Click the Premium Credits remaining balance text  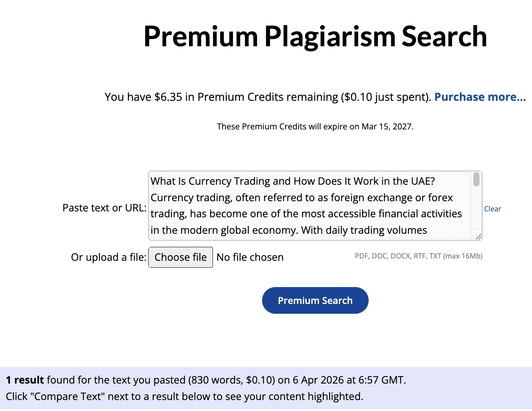(x=268, y=97)
